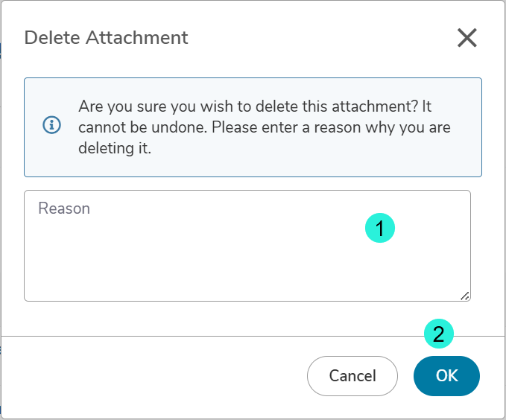Click the teal step 1 marker

point(380,228)
